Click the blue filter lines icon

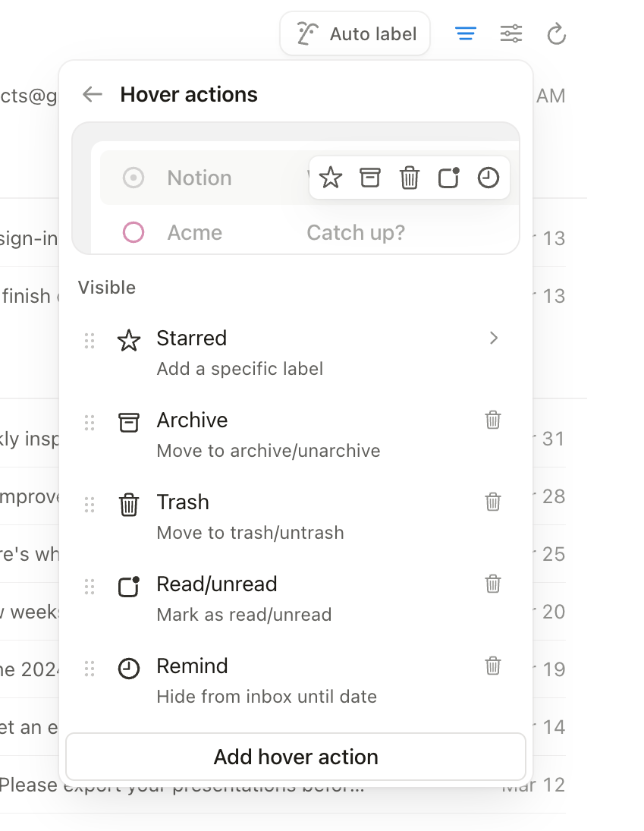click(x=465, y=33)
